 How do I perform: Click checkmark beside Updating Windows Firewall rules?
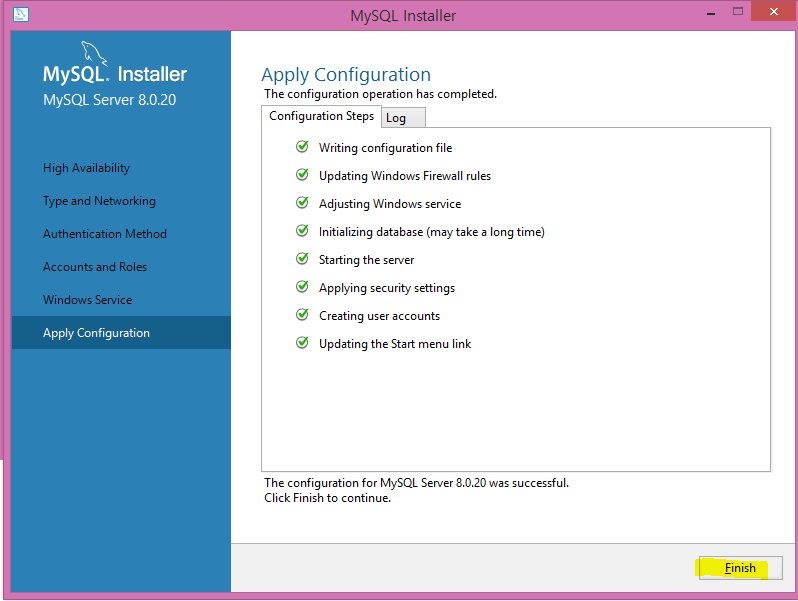pyautogui.click(x=302, y=175)
